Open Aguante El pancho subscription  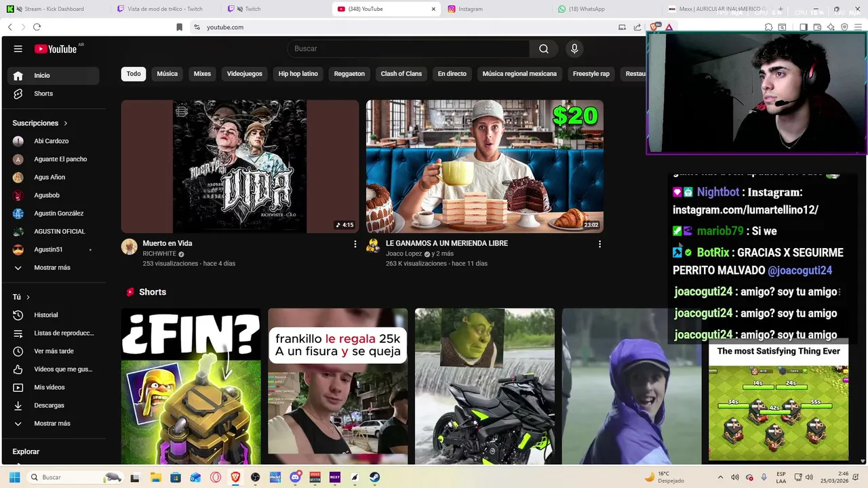coord(53,159)
